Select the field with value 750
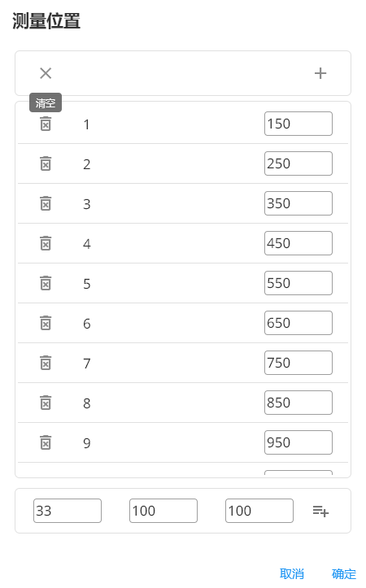 click(298, 363)
